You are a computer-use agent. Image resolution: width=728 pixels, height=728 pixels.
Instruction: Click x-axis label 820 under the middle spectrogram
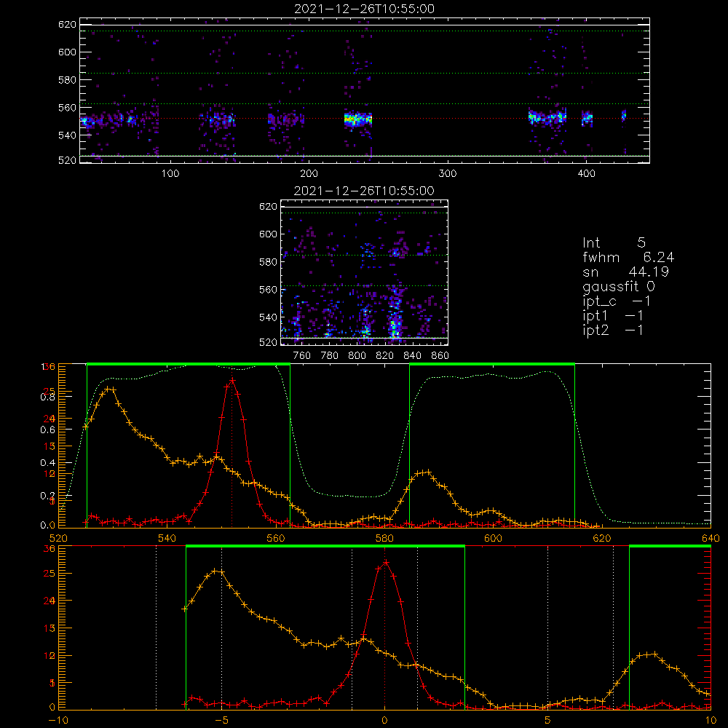(385, 356)
